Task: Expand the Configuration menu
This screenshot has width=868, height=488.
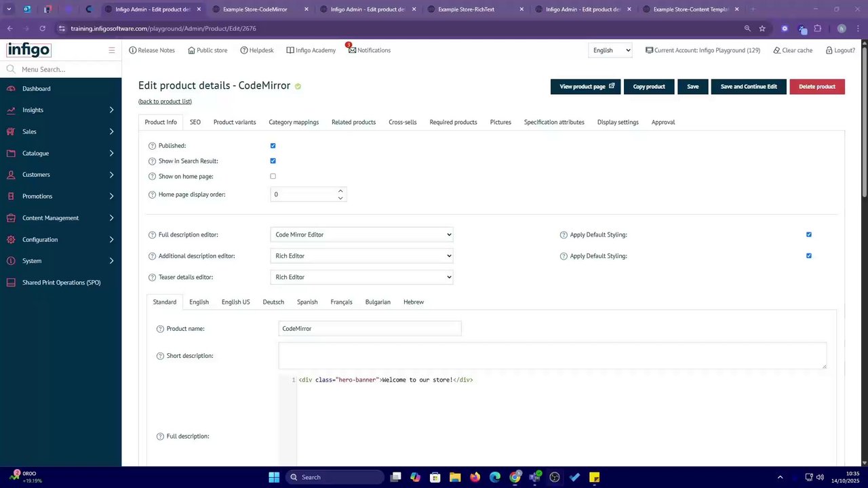Action: pyautogui.click(x=111, y=240)
